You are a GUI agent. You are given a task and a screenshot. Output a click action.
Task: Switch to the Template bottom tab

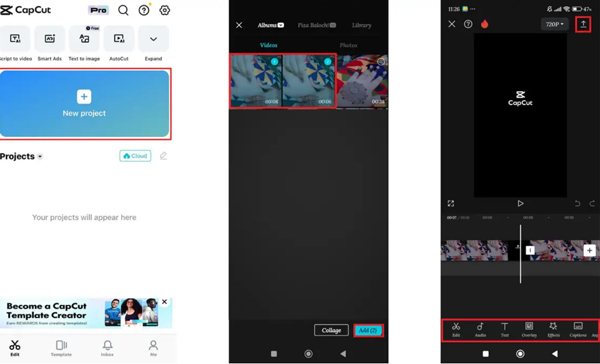61,348
